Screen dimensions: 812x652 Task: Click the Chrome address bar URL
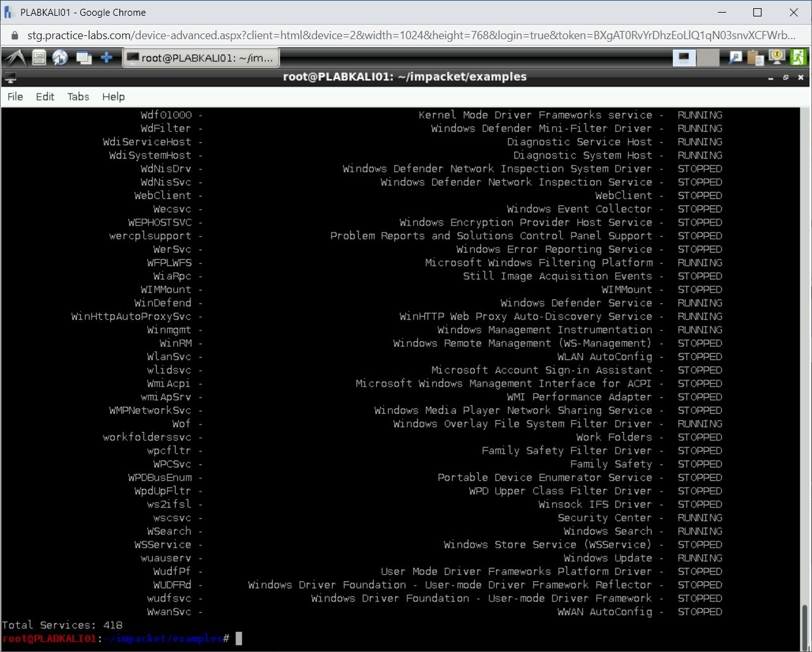pos(410,35)
